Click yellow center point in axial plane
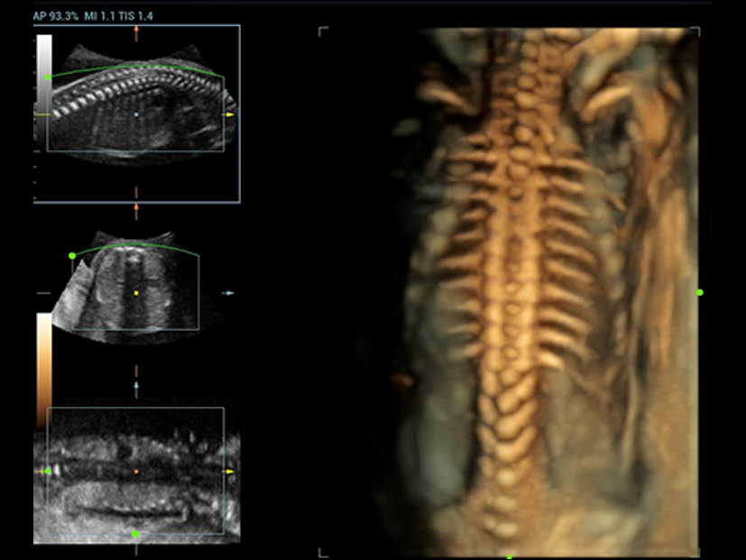Screen dimensions: 746x560 click(x=136, y=293)
